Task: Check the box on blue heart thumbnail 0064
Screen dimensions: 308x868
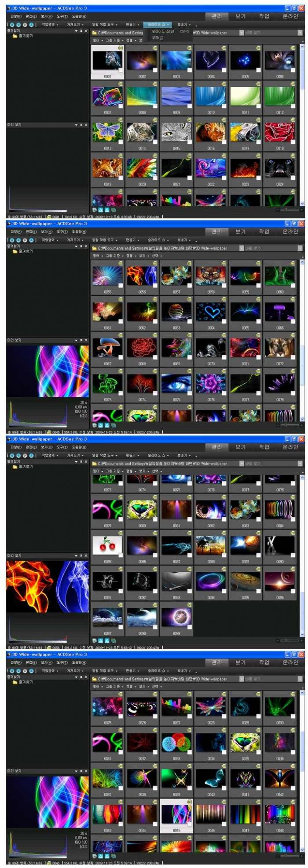Action: pos(224,321)
